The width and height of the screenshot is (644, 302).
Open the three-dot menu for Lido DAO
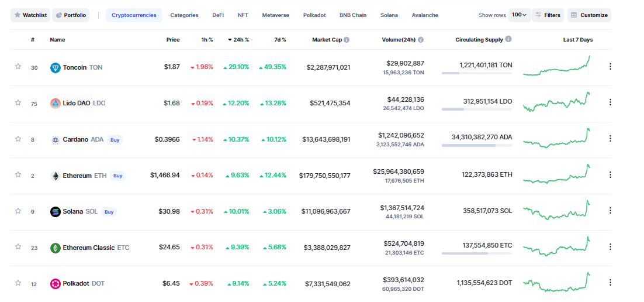pos(610,102)
